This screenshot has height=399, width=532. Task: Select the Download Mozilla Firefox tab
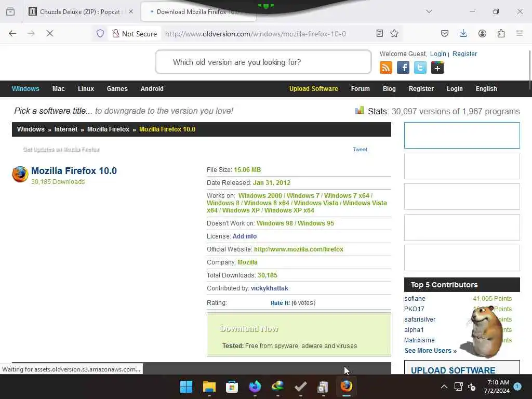tap(198, 11)
